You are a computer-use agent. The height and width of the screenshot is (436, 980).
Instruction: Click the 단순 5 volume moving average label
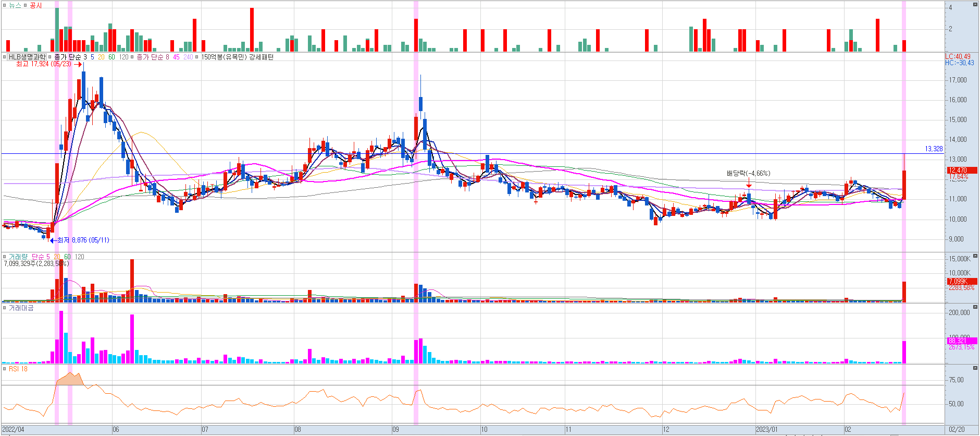pyautogui.click(x=41, y=257)
